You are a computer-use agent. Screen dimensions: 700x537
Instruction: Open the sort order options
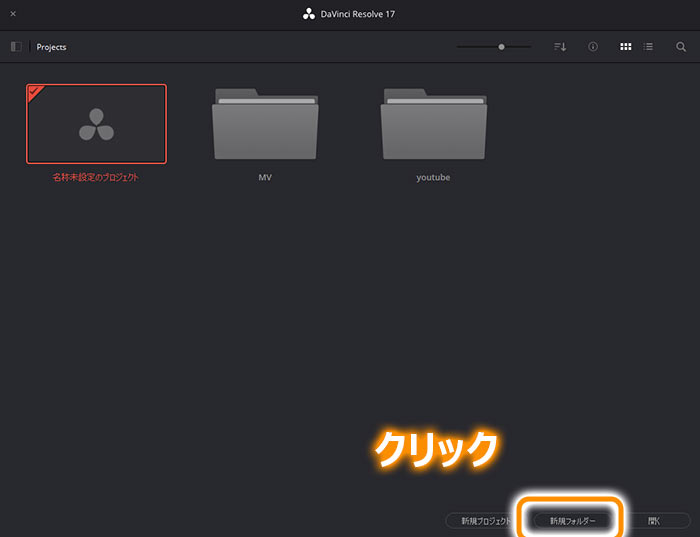click(x=560, y=46)
